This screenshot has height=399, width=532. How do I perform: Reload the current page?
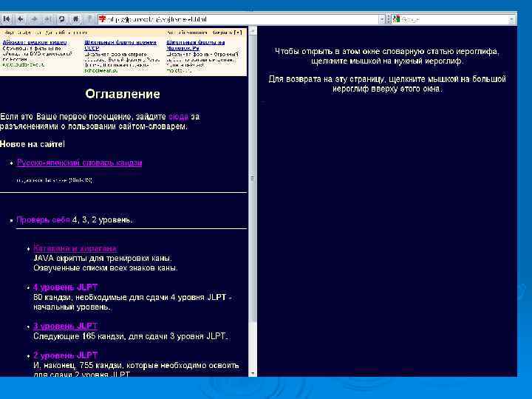62,19
